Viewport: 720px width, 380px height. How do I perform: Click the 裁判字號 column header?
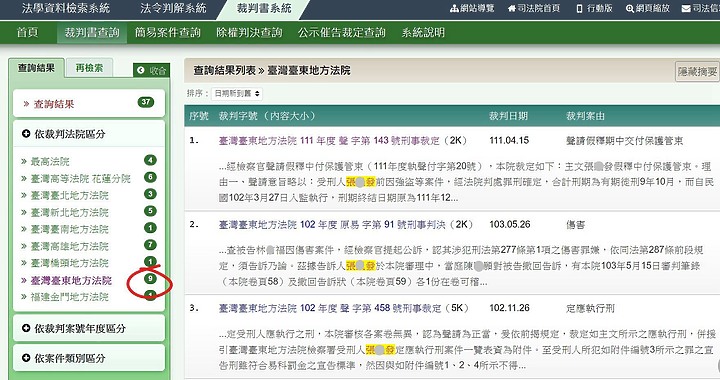click(x=267, y=116)
